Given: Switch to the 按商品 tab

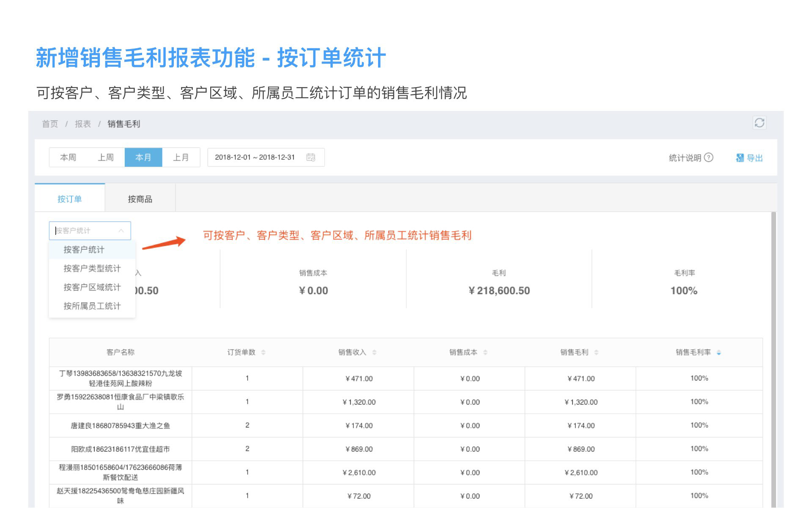Looking at the screenshot, I should click(140, 199).
